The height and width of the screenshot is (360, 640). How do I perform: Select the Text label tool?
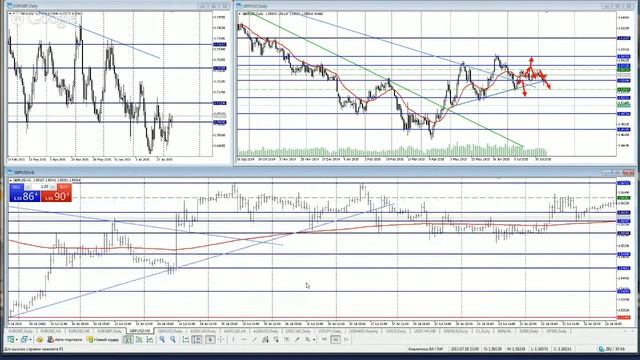pos(287,339)
